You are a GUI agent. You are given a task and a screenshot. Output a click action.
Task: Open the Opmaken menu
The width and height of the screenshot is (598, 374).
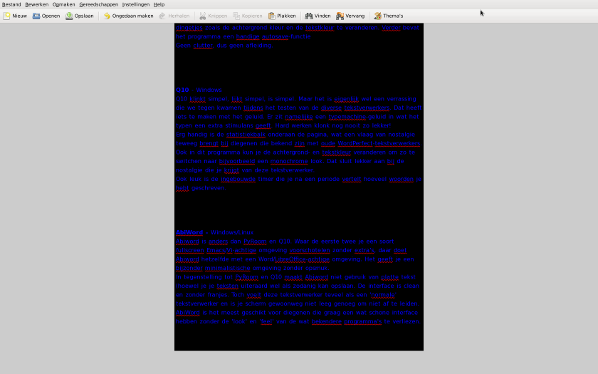click(x=64, y=5)
